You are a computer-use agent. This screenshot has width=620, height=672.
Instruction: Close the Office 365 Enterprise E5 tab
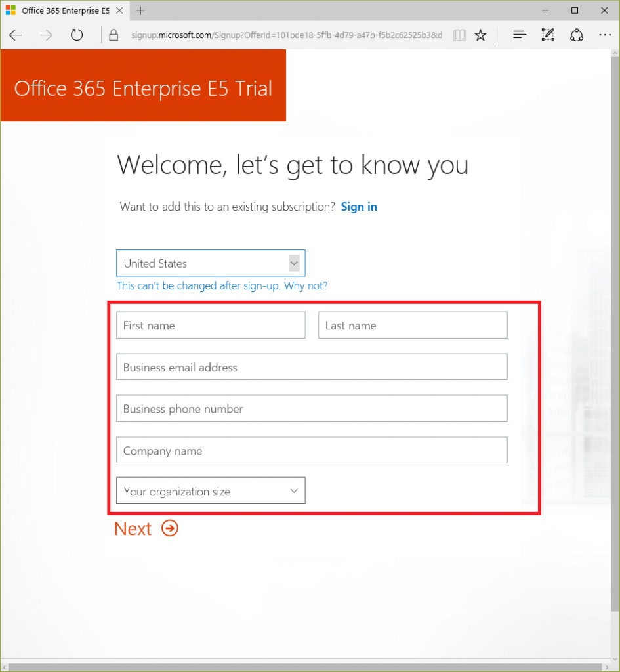point(119,10)
